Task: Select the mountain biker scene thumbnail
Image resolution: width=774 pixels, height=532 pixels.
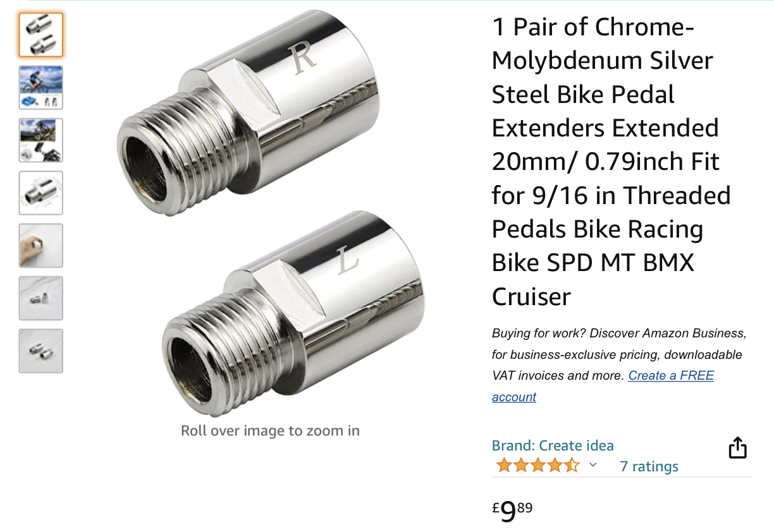Action: 40,140
